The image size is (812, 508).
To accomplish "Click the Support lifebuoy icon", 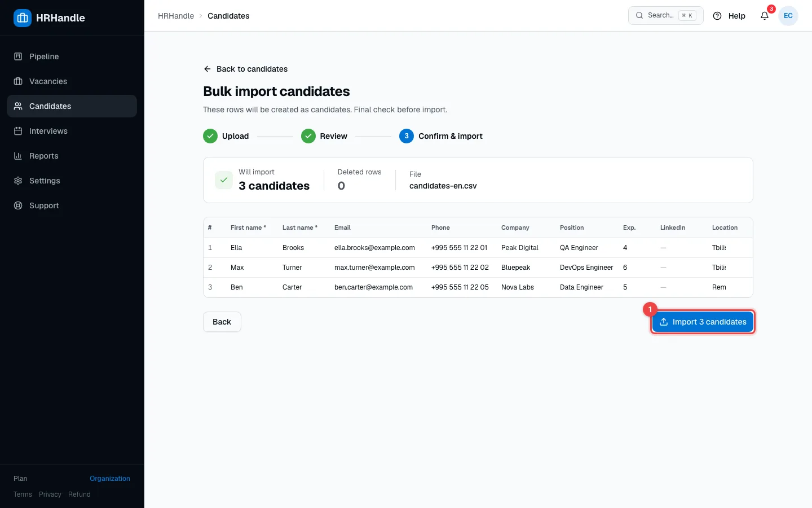I will coord(18,205).
